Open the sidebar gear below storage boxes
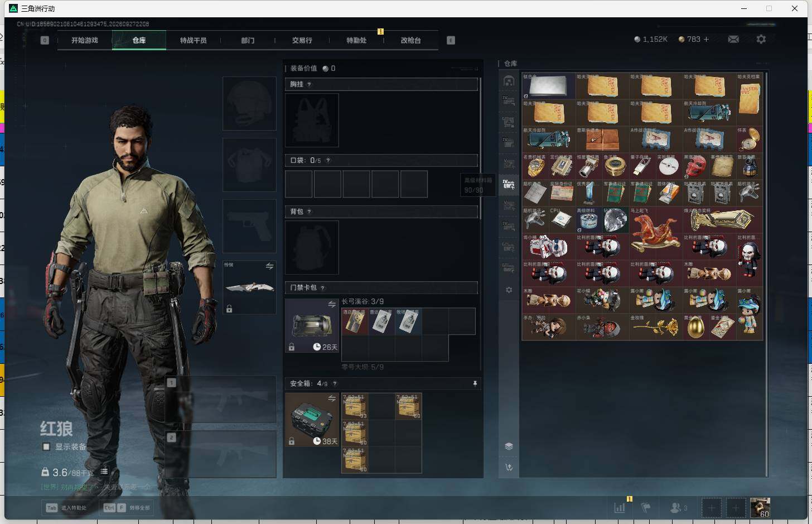This screenshot has height=524, width=812. click(x=509, y=290)
